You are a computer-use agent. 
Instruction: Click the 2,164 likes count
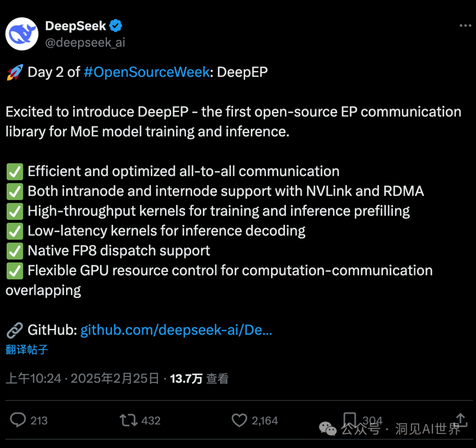click(265, 421)
